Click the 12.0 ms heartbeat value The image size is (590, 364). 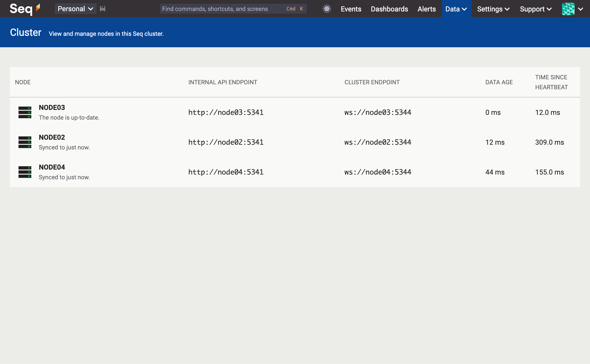[x=548, y=112]
